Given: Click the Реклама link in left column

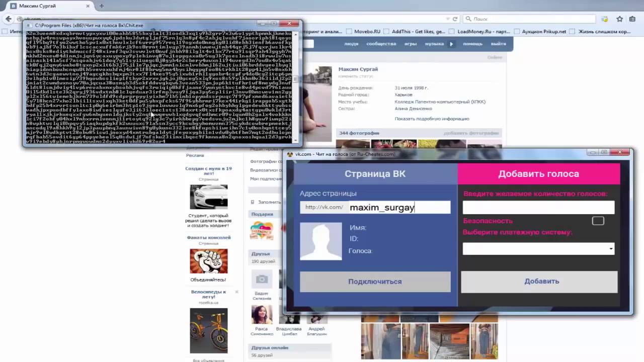Looking at the screenshot, I should (195, 155).
